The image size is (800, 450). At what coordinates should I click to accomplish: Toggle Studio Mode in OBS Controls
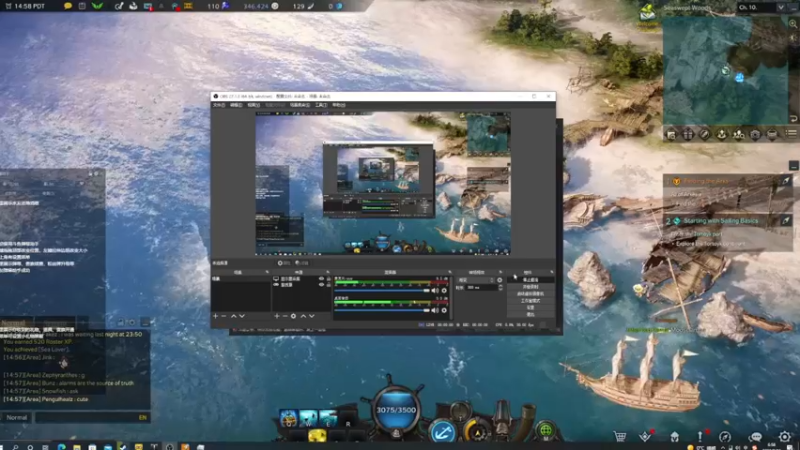pos(531,301)
